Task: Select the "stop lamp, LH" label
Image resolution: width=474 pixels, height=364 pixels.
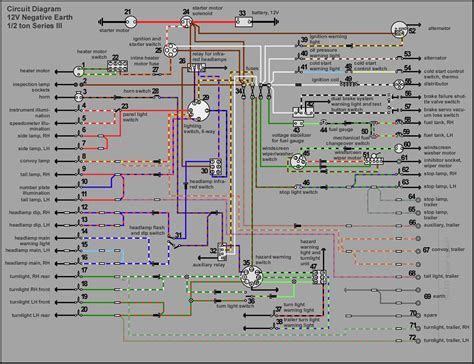Action: (440, 187)
